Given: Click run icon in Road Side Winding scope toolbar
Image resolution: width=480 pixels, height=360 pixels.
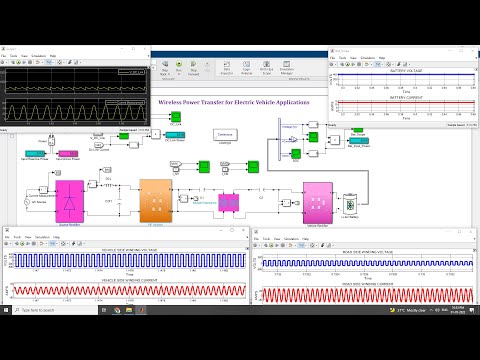Looking at the screenshot, I should click(271, 245).
